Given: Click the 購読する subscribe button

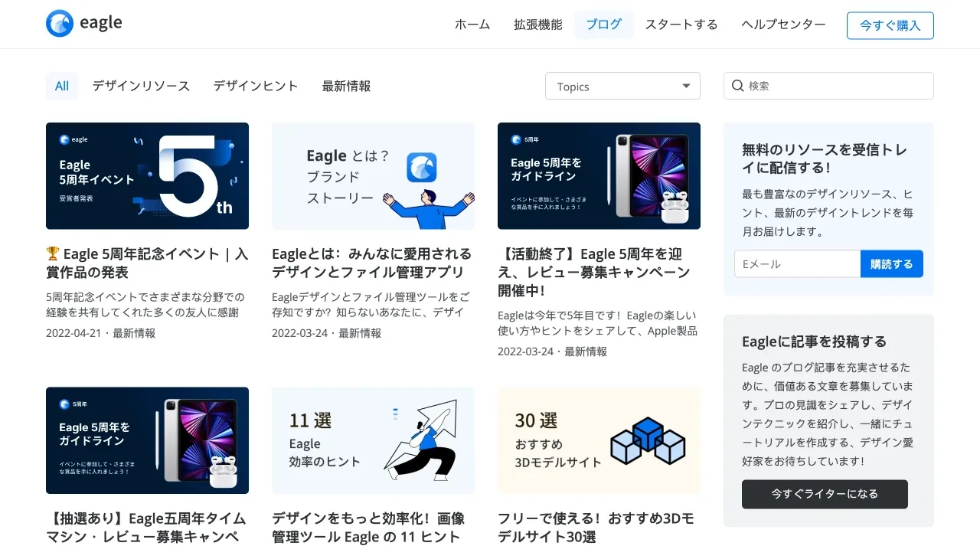Looking at the screenshot, I should (x=892, y=263).
